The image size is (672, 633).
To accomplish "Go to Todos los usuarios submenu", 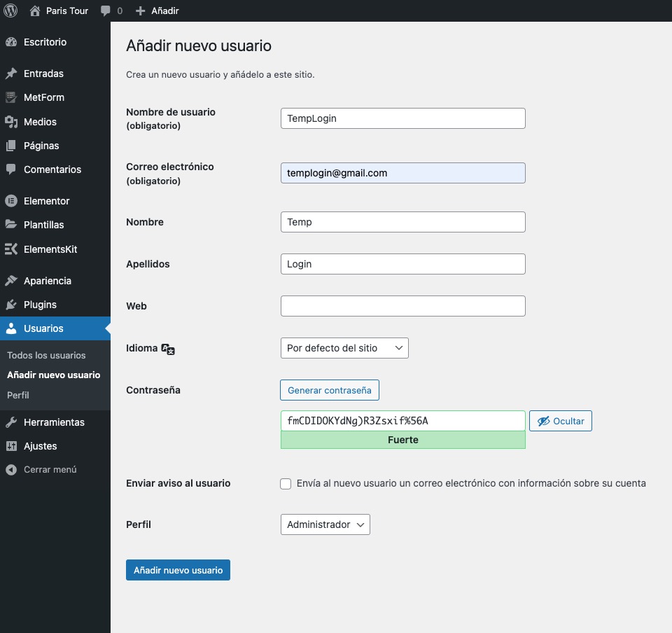I will [46, 355].
